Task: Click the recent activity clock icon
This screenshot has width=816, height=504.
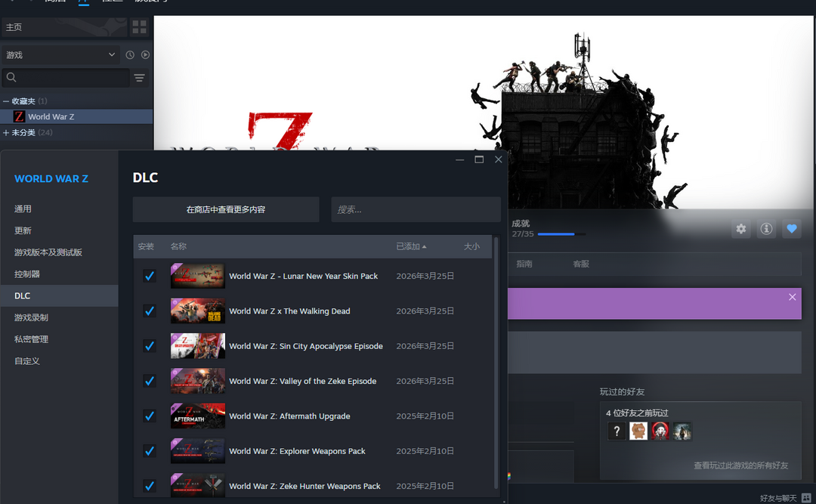Action: point(130,55)
